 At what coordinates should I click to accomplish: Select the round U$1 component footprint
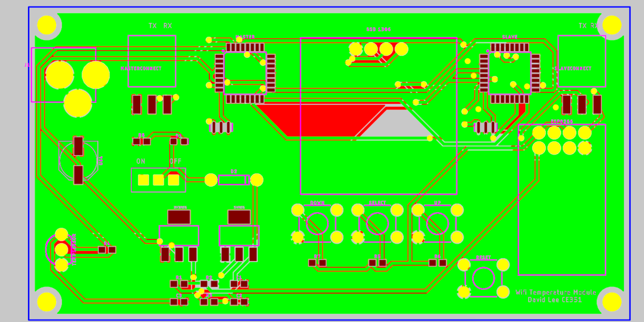pos(78,160)
